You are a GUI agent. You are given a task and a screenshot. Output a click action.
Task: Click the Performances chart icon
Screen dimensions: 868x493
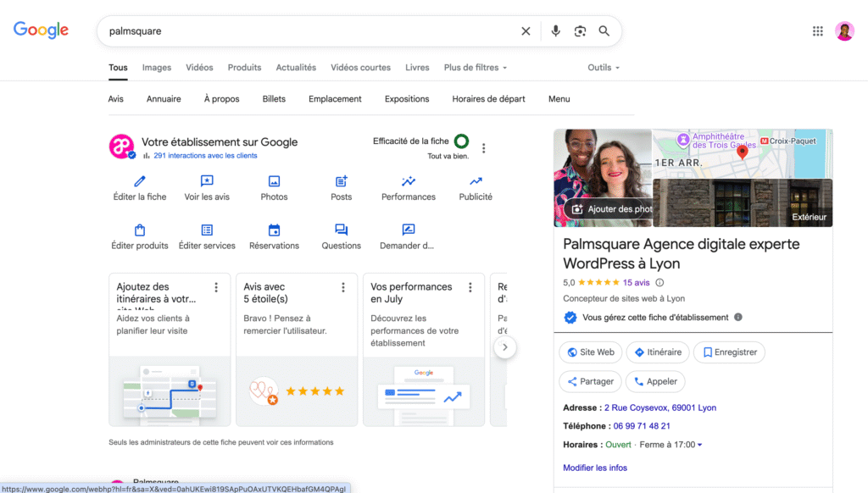[408, 181]
